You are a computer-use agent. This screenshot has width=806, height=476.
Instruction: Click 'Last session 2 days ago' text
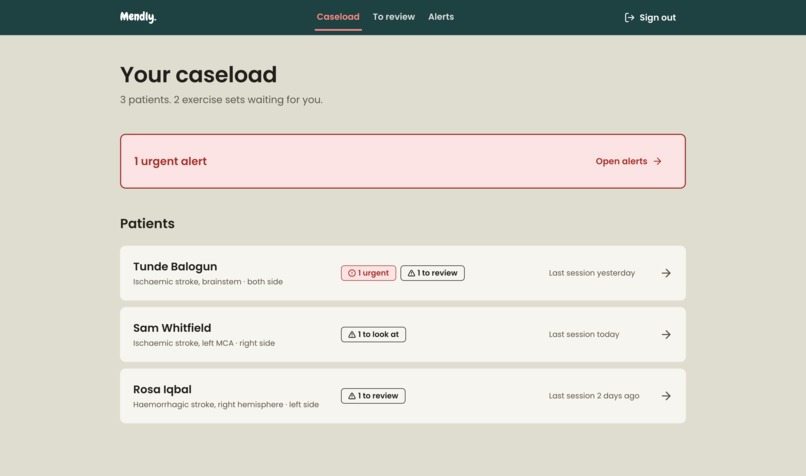pos(594,396)
